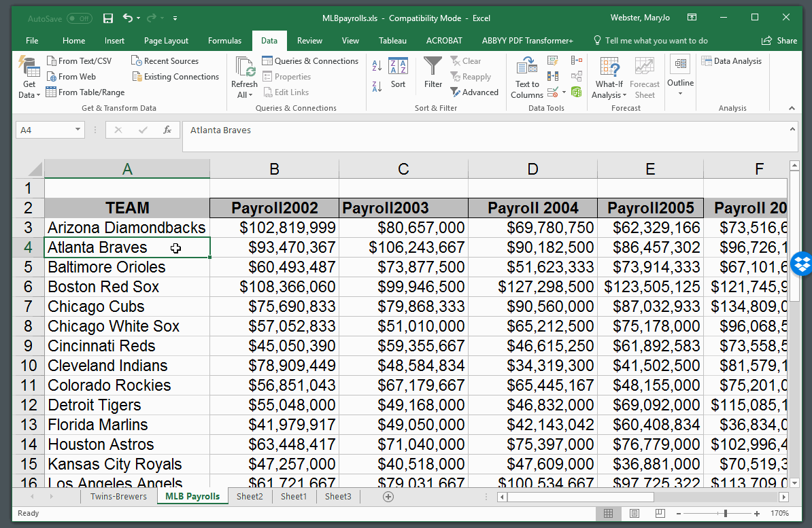Open the File tab
Screen dimensions: 812x528
point(32,40)
